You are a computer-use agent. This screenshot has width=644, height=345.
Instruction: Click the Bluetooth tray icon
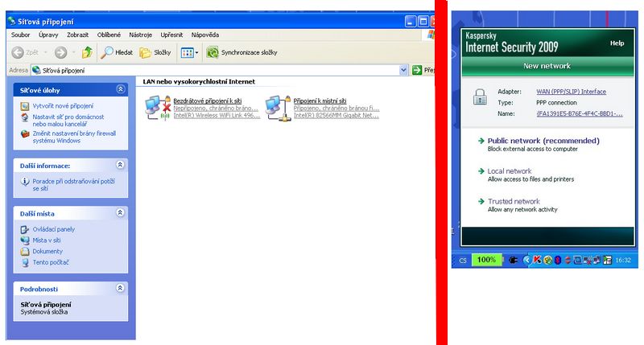tap(558, 260)
